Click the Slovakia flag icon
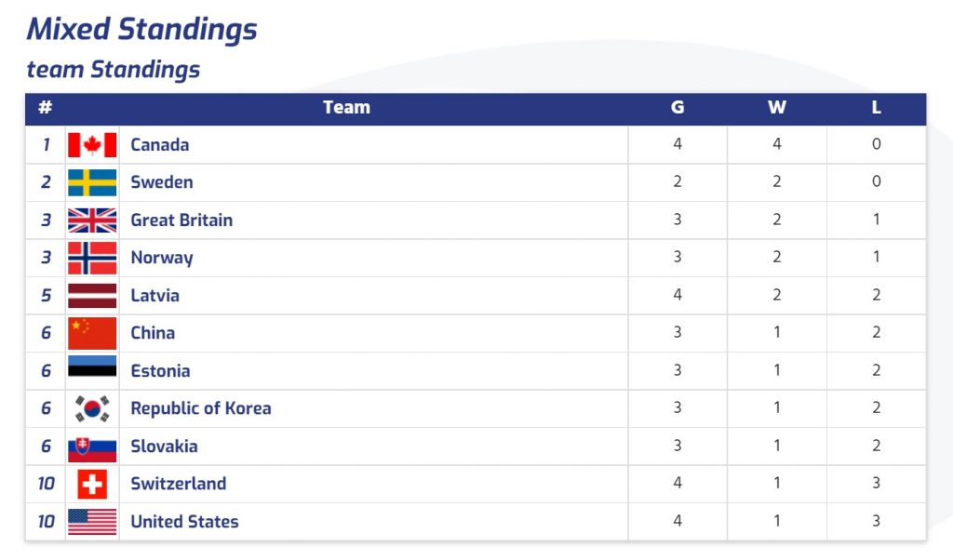Image resolution: width=953 pixels, height=560 pixels. (92, 449)
